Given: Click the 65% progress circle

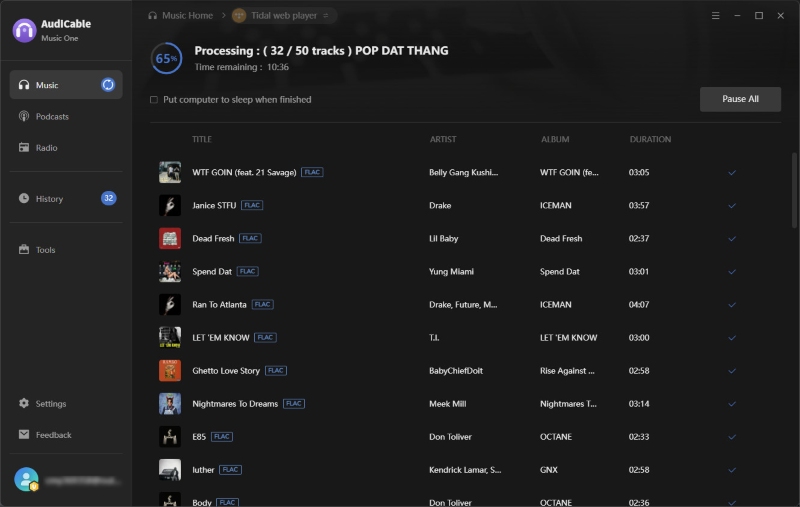Looking at the screenshot, I should pos(166,58).
